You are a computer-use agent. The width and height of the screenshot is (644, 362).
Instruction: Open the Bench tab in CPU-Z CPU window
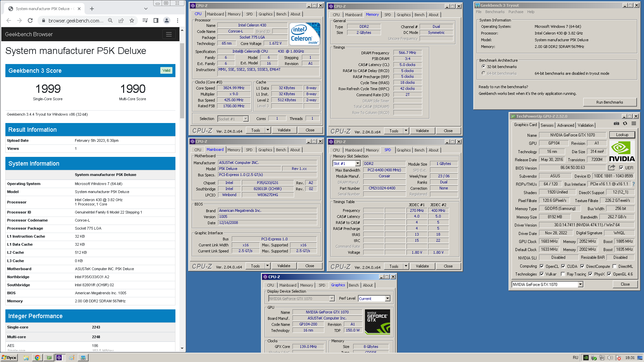[x=281, y=14]
